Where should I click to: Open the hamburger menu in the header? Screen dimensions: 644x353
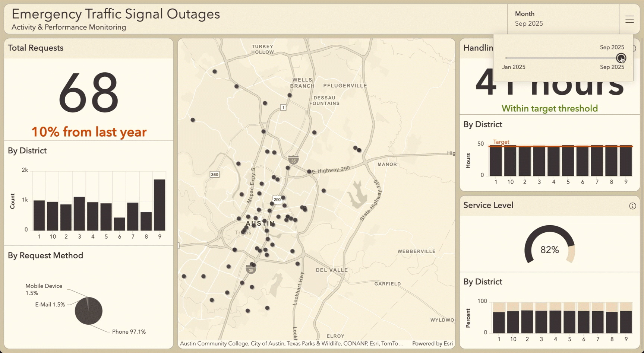[629, 19]
